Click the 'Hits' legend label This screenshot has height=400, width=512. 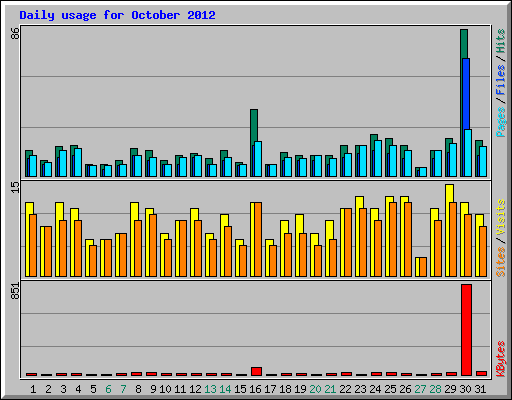500,41
